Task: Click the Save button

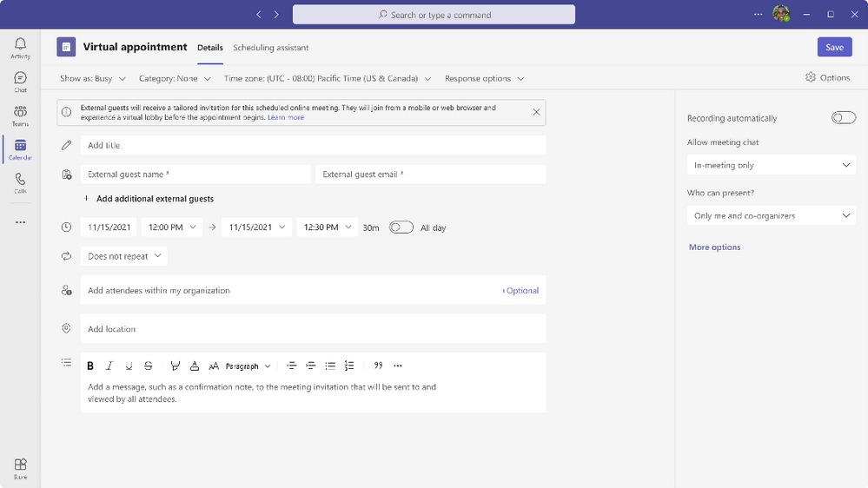Action: pos(834,48)
